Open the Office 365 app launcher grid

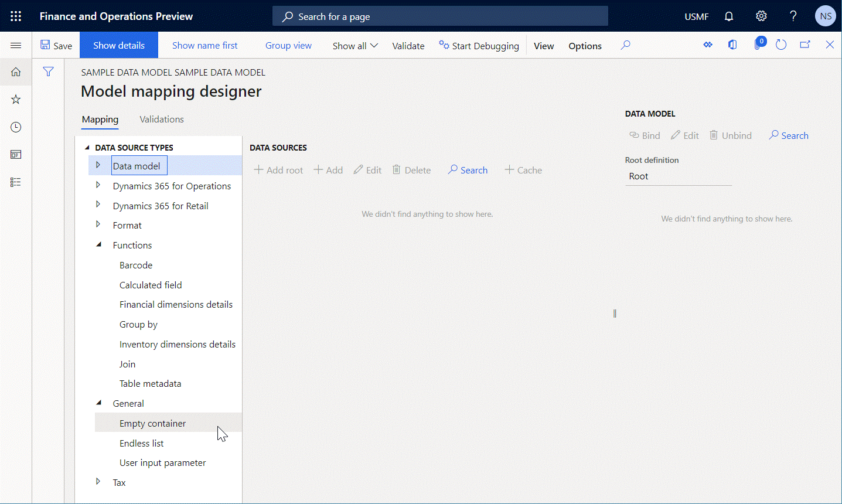pos(15,16)
